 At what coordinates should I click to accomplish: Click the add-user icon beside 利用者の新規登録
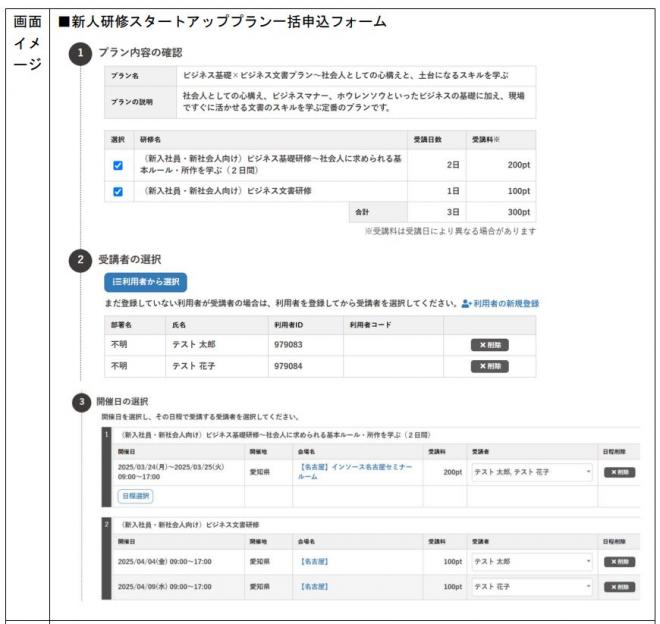point(466,303)
